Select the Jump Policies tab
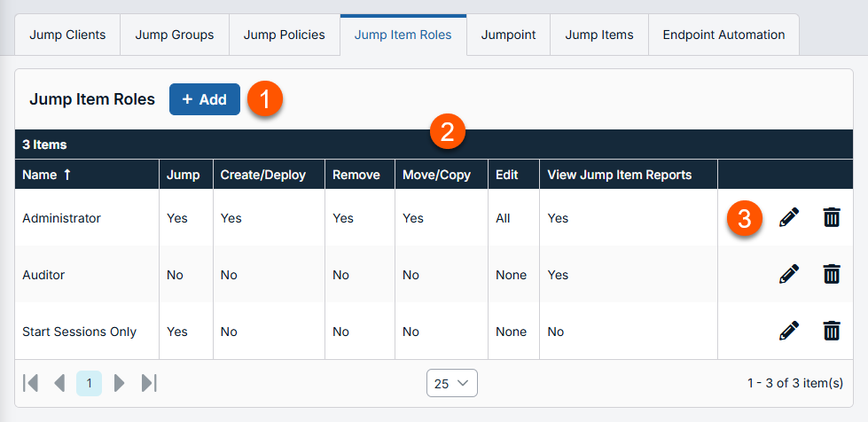The height and width of the screenshot is (422, 868). (284, 35)
